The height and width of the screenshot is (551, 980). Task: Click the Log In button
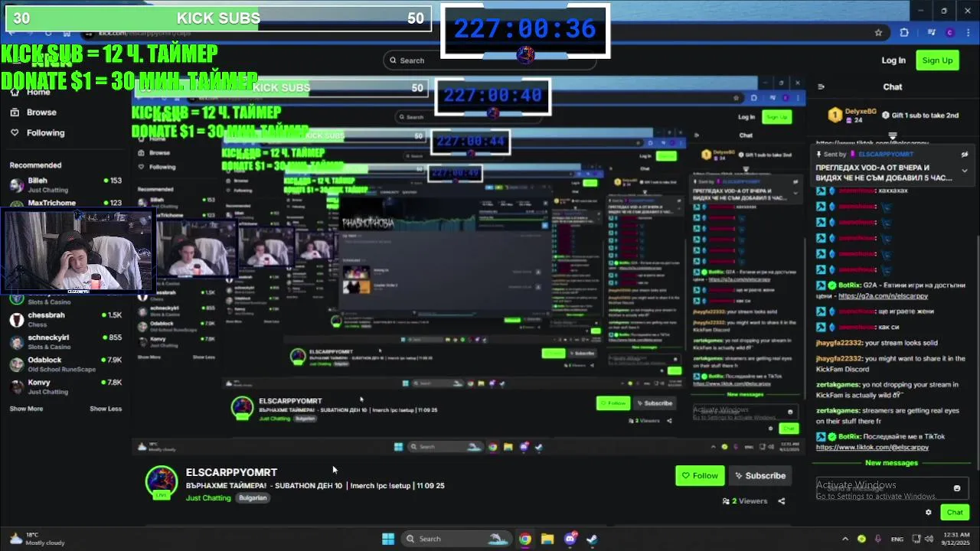pyautogui.click(x=893, y=60)
